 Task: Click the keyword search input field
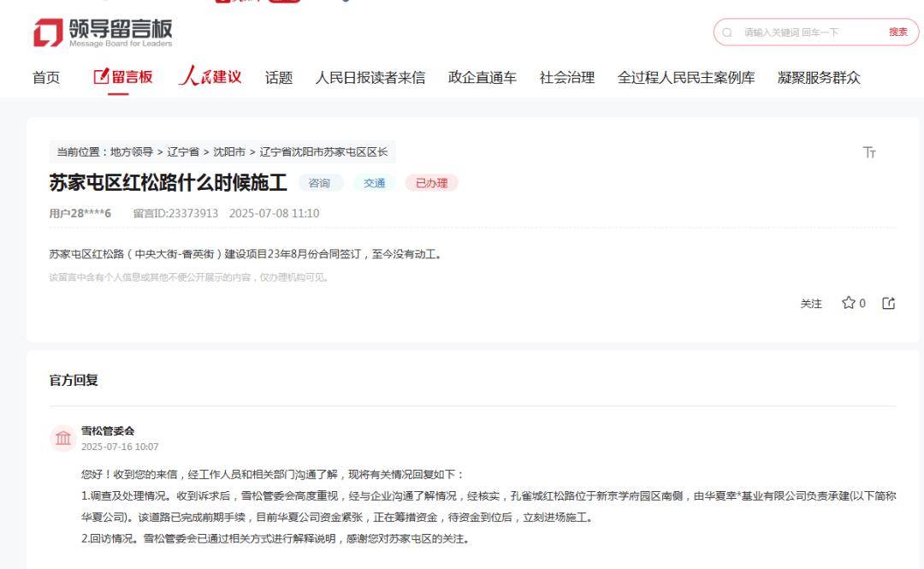click(x=804, y=33)
